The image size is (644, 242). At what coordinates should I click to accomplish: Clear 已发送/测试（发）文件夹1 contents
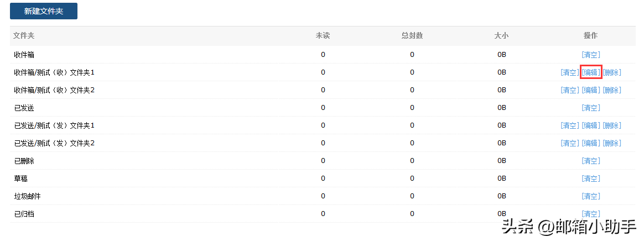569,125
